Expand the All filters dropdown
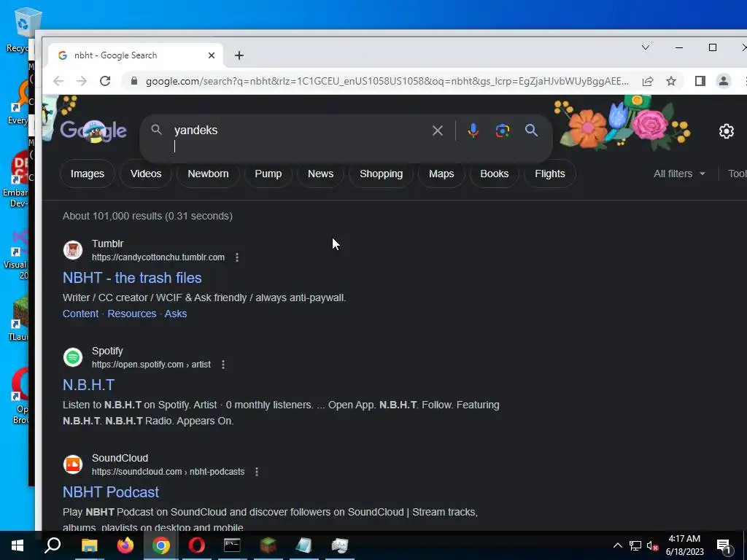This screenshot has width=747, height=560. [679, 174]
